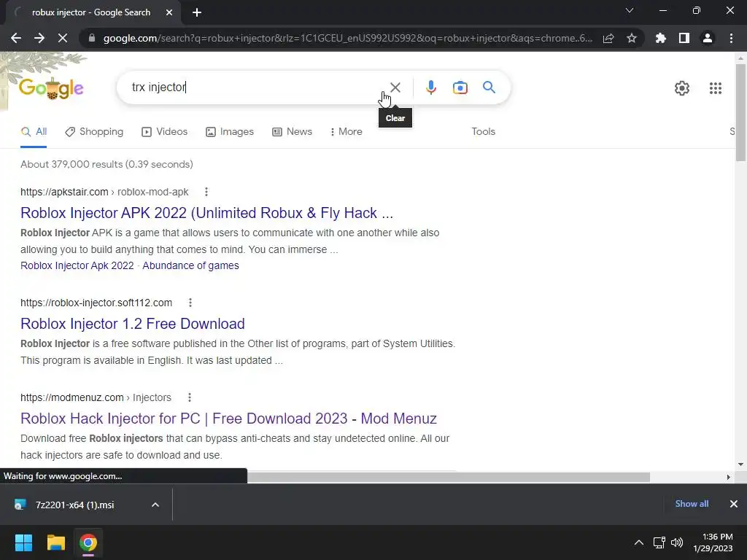Open the clock and date 1:36 PM
This screenshot has width=747, height=560.
coord(713,542)
